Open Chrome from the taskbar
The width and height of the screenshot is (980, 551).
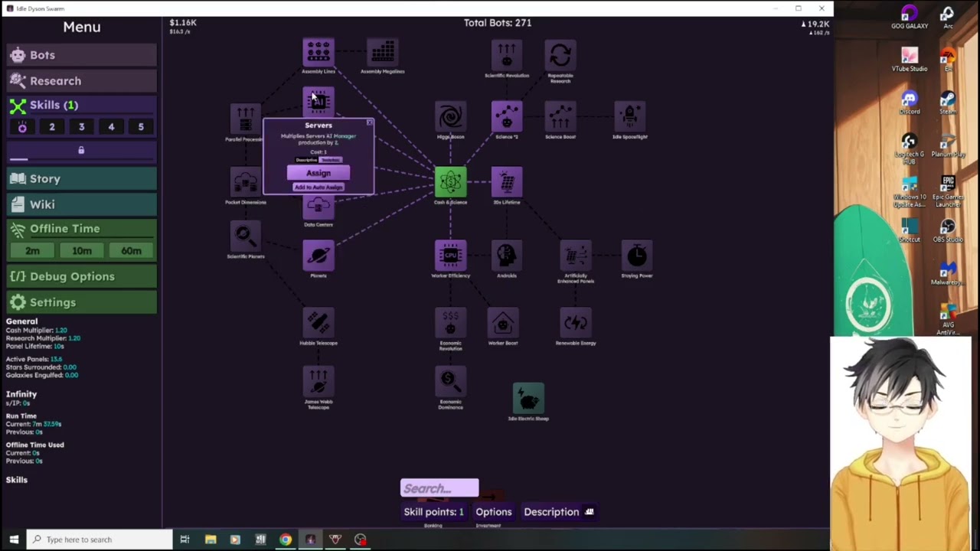click(x=285, y=540)
